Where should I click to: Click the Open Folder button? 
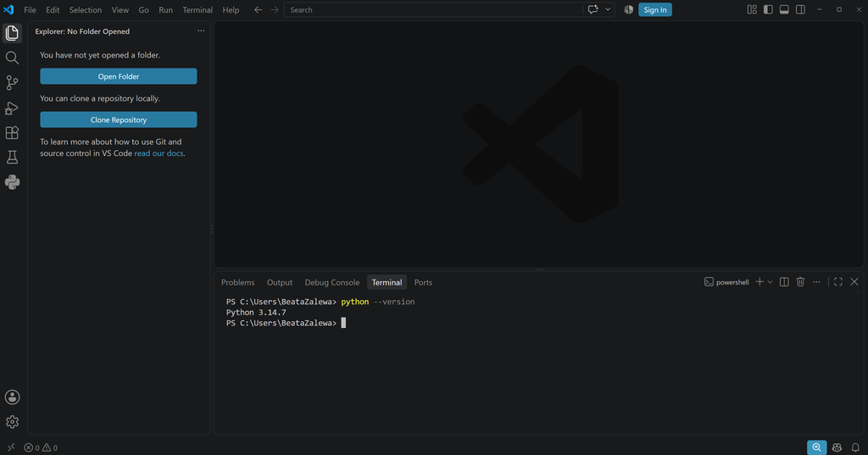point(119,76)
